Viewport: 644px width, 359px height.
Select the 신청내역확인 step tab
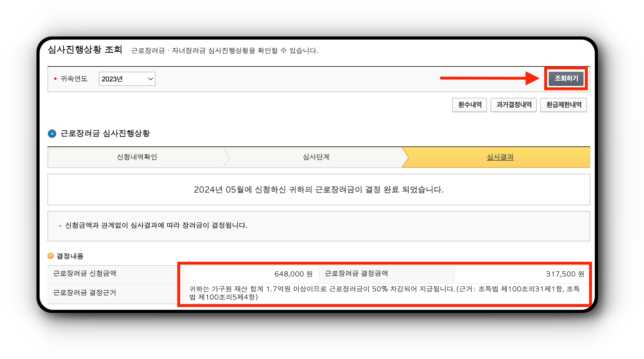click(x=137, y=157)
